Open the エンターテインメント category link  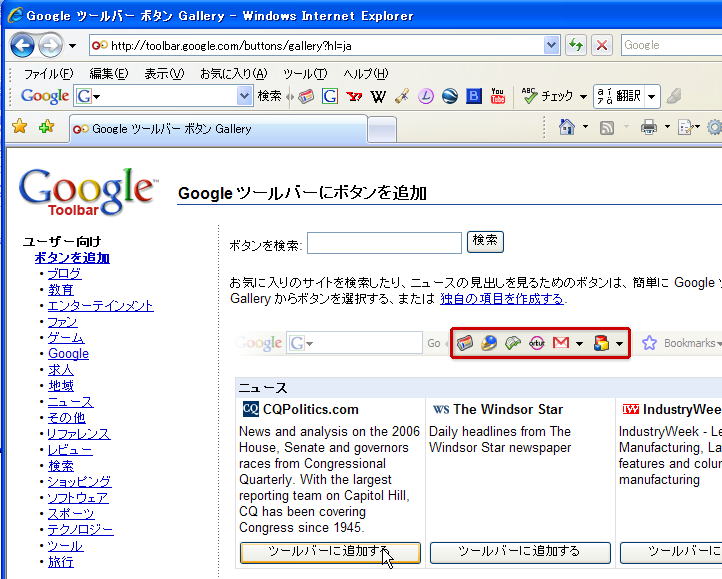click(x=100, y=306)
